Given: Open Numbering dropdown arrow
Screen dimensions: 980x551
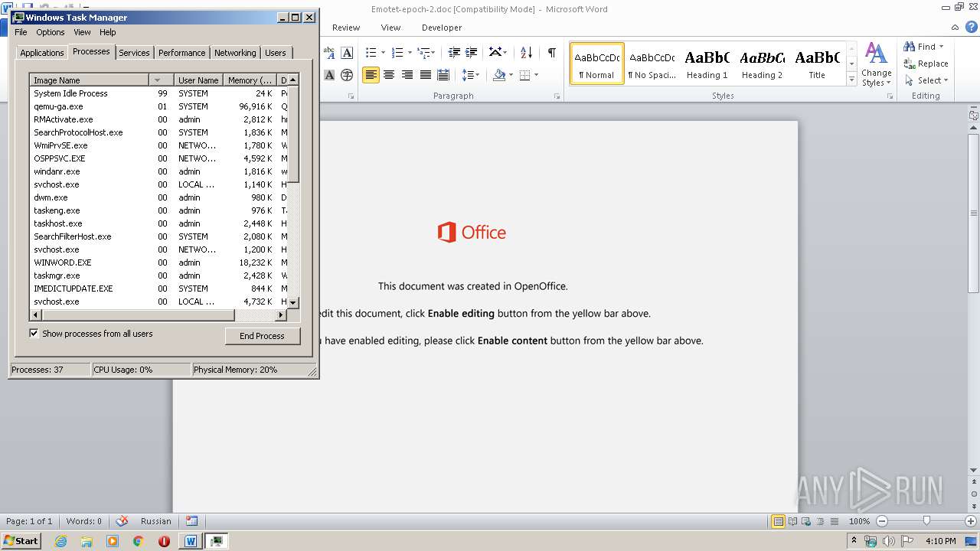Looking at the screenshot, I should [410, 53].
